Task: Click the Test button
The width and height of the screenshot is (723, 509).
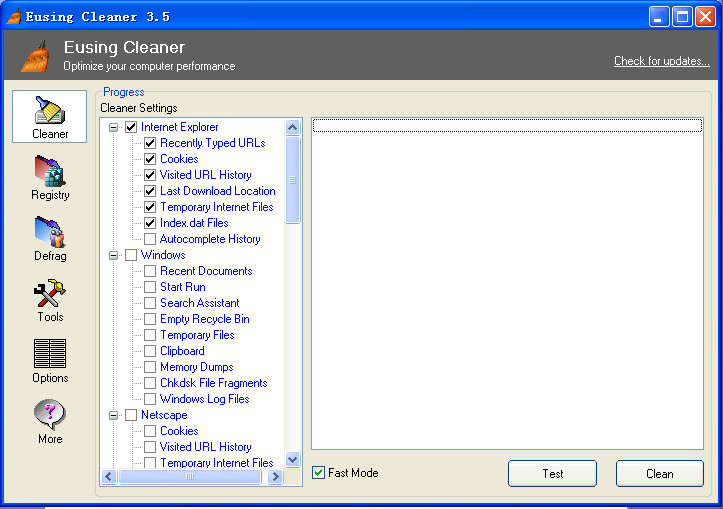Action: point(552,473)
